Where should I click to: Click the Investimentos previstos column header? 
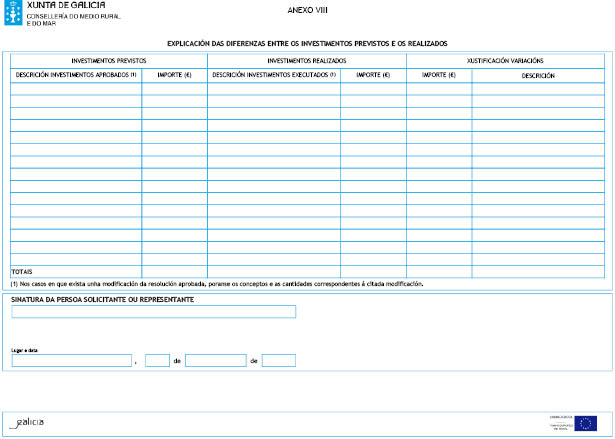tap(109, 61)
